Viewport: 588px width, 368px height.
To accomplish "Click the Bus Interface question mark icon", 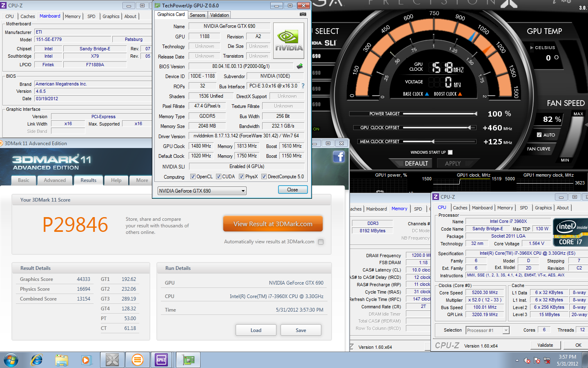I will (303, 86).
